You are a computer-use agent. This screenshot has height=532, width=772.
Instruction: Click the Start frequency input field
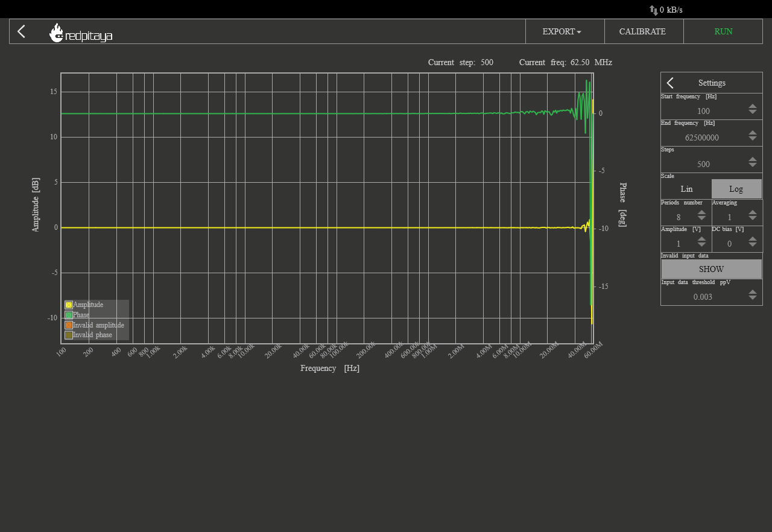tap(703, 111)
